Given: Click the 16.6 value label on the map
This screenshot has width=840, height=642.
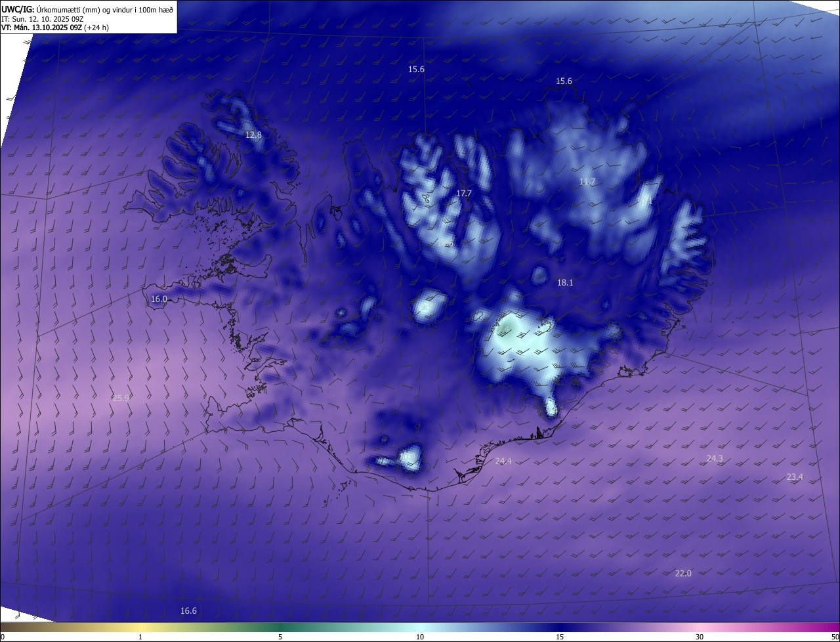Looking at the screenshot, I should coord(188,610).
